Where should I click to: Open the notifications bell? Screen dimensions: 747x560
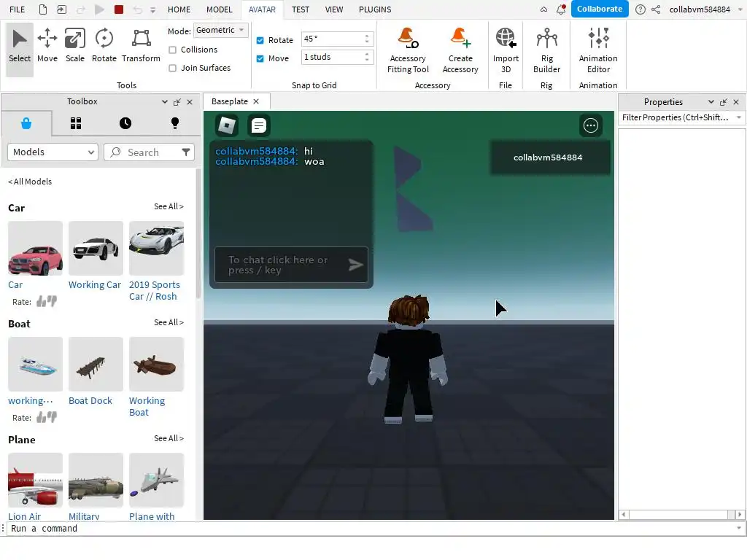561,9
